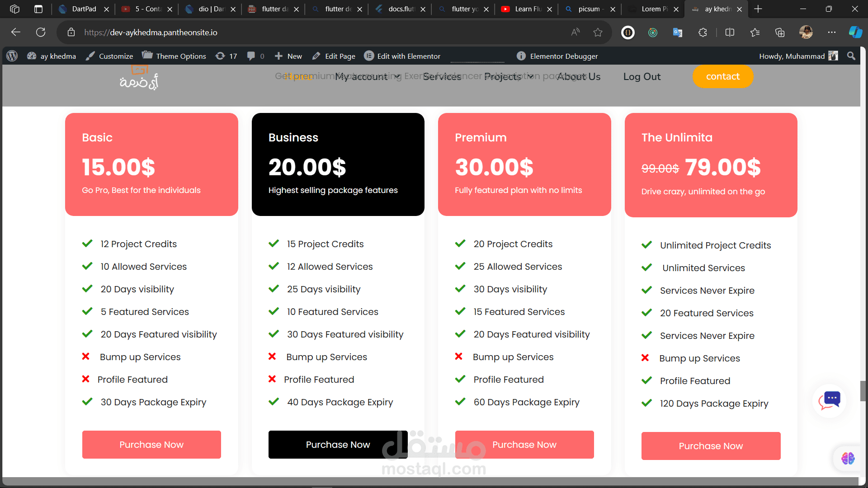Image resolution: width=868 pixels, height=488 pixels.
Task: Open the New content admin menu
Action: click(288, 56)
